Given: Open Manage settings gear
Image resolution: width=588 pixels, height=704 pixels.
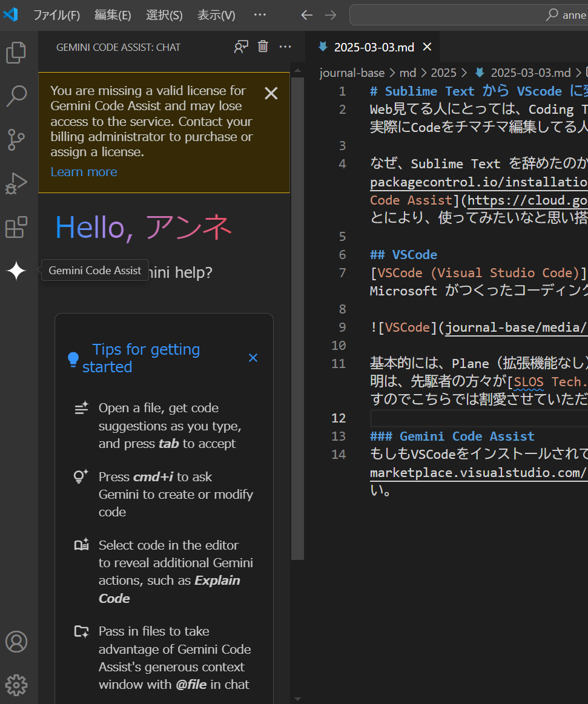Looking at the screenshot, I should point(16,685).
